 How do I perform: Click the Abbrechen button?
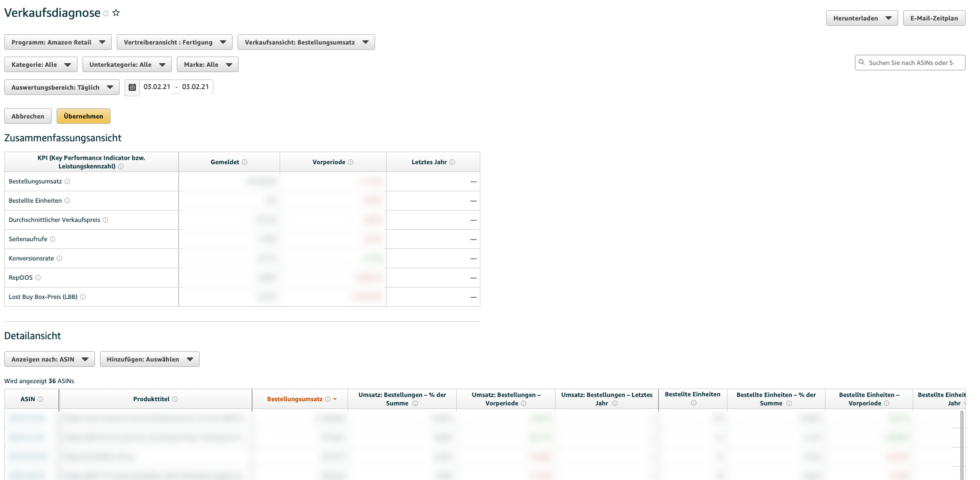click(28, 116)
